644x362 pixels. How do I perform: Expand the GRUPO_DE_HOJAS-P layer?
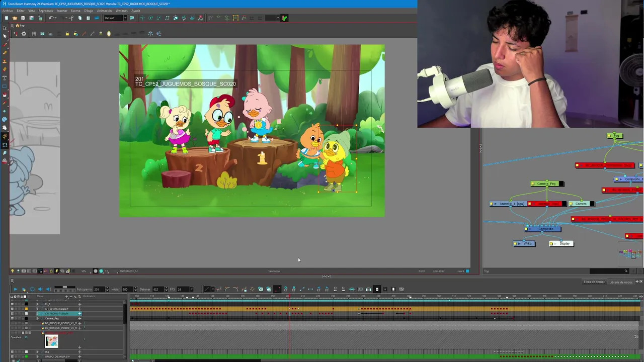click(37, 356)
